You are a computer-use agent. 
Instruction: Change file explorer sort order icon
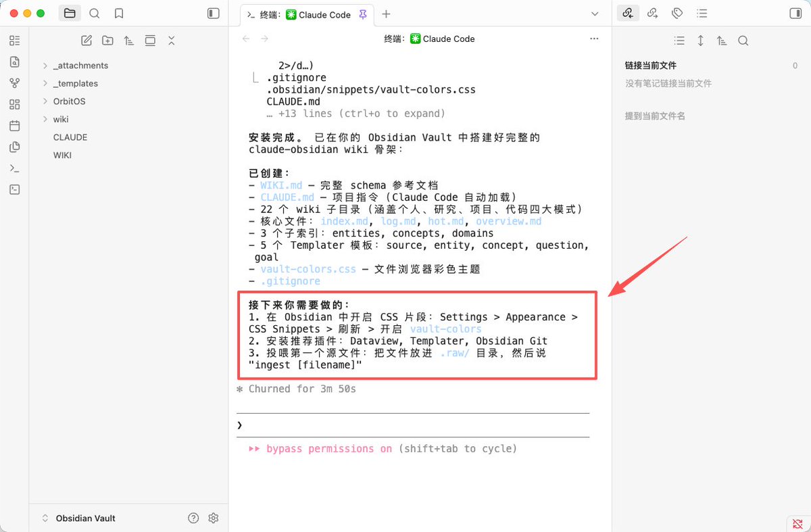[x=129, y=41]
